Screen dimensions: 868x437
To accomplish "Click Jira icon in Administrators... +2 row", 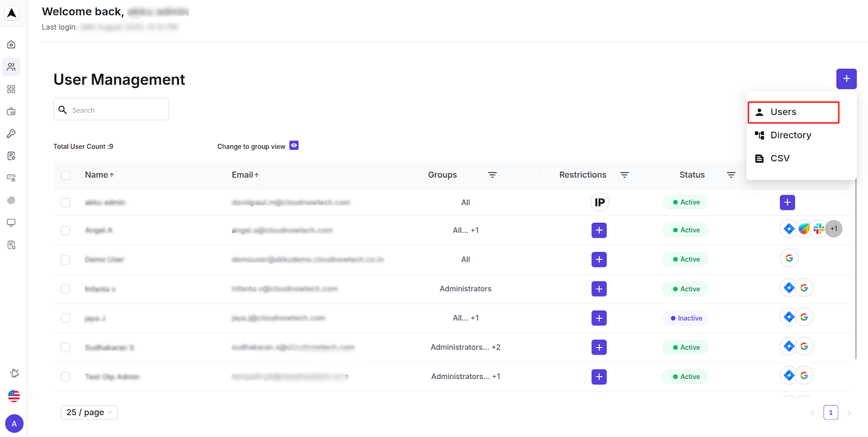I will [789, 346].
